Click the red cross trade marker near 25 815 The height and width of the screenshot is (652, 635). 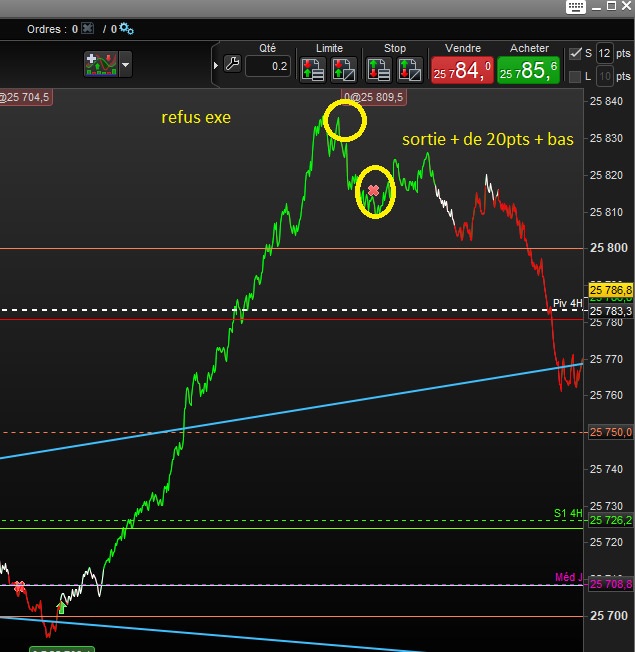tap(373, 190)
